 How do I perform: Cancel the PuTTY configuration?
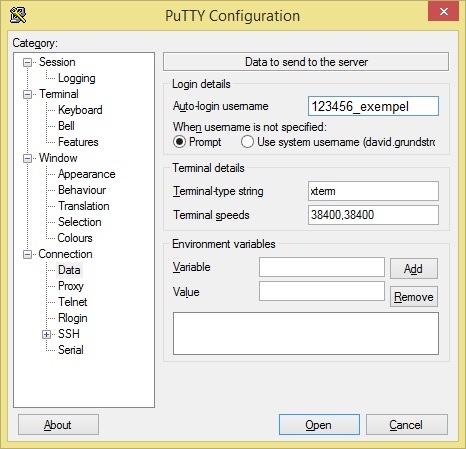[x=407, y=425]
